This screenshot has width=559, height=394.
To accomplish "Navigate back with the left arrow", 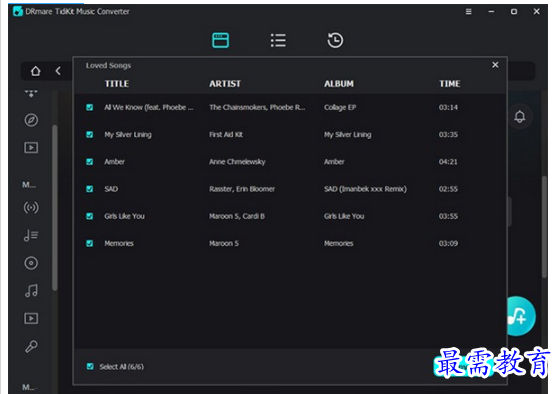I will pyautogui.click(x=58, y=71).
